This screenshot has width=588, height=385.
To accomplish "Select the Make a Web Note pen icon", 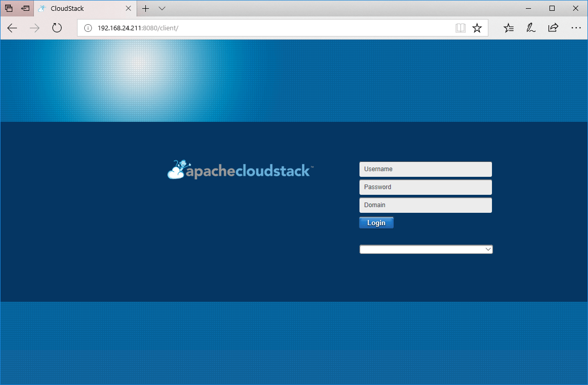I will pos(530,28).
